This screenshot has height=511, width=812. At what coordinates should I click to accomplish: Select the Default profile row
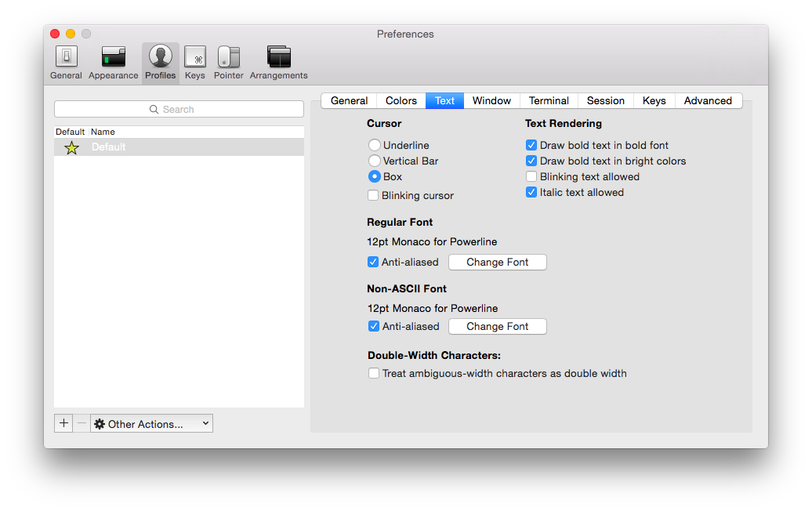[x=179, y=147]
